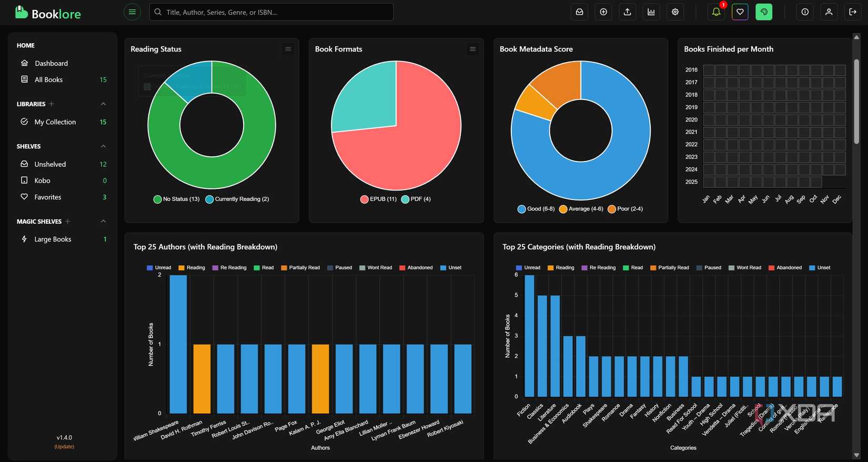
Task: Click the heart icon in top bar
Action: pyautogui.click(x=740, y=12)
